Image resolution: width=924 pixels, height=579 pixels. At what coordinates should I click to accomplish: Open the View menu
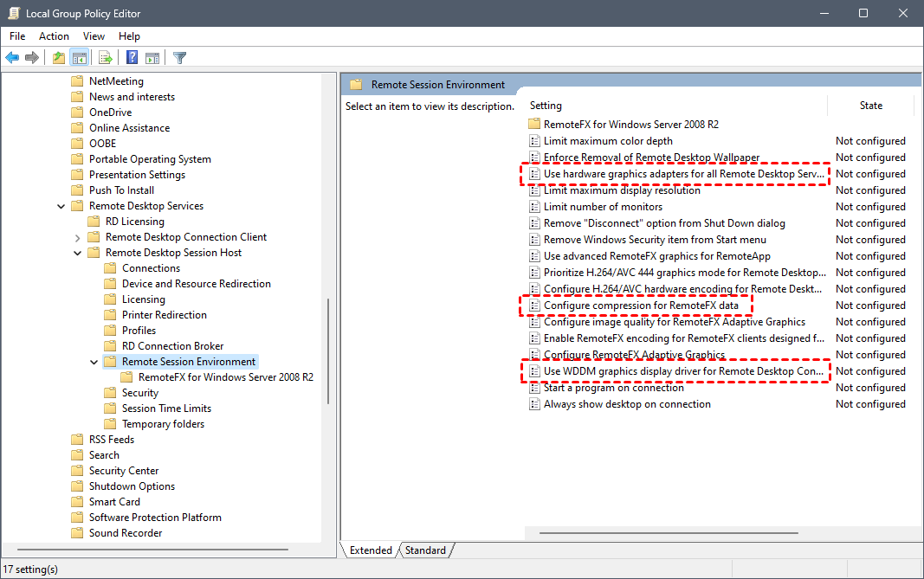tap(94, 36)
